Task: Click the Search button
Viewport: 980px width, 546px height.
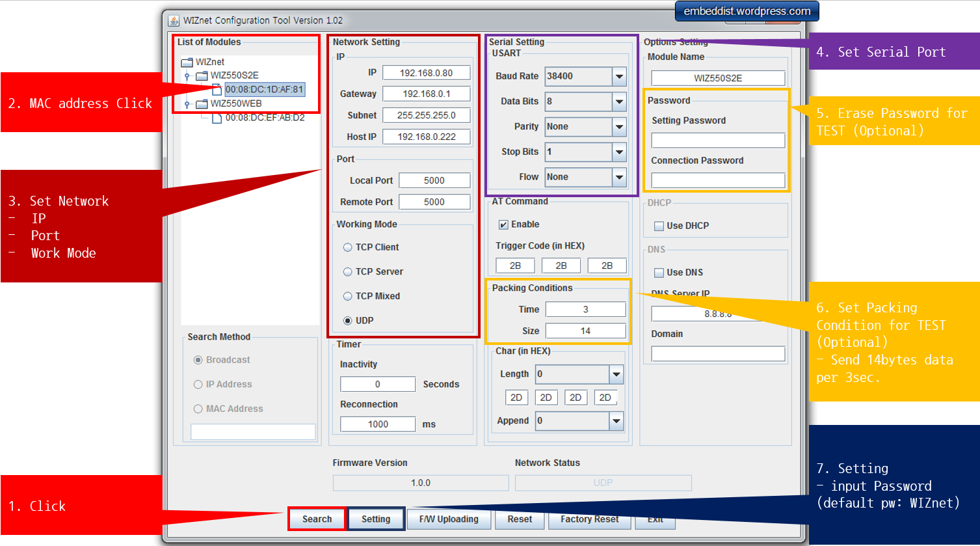Action: click(x=317, y=519)
